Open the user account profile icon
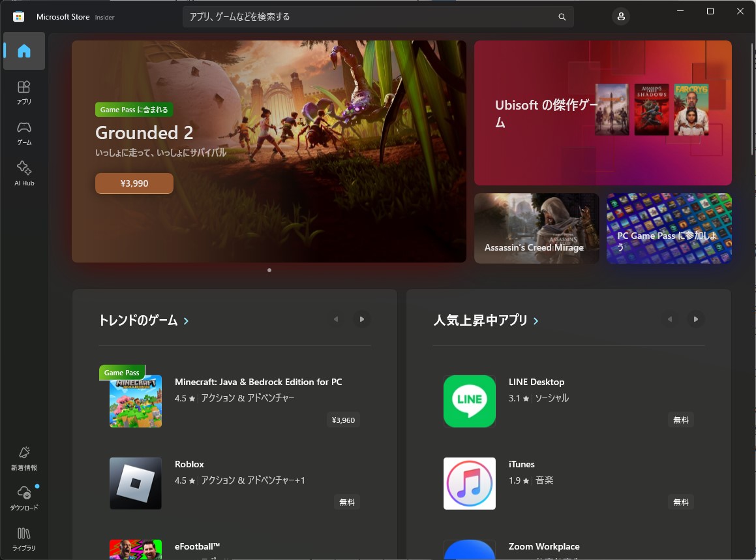Viewport: 756px width, 560px height. pyautogui.click(x=620, y=16)
